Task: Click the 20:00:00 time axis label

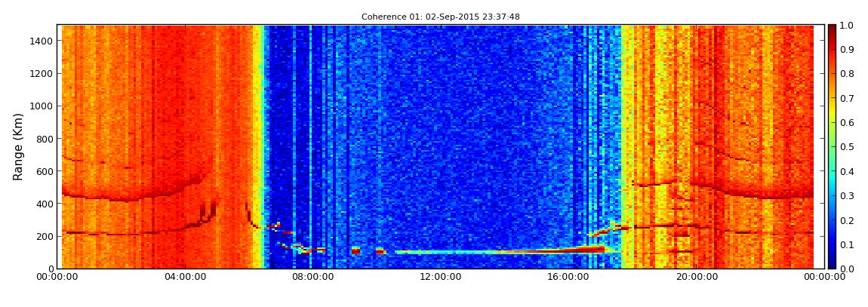Action: [x=697, y=277]
